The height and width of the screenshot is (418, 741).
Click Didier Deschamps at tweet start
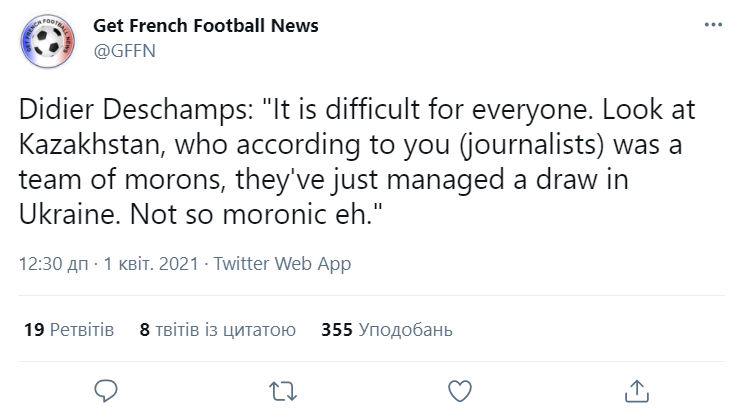(136, 110)
